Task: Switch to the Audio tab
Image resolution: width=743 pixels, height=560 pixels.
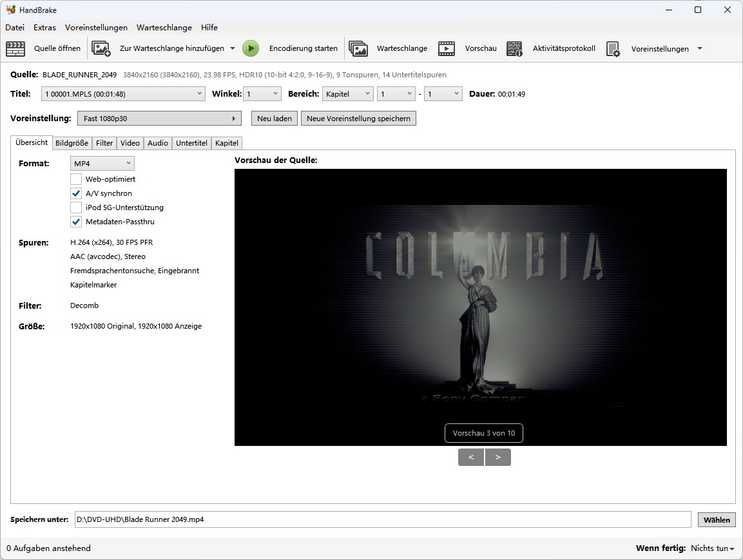Action: [x=158, y=143]
